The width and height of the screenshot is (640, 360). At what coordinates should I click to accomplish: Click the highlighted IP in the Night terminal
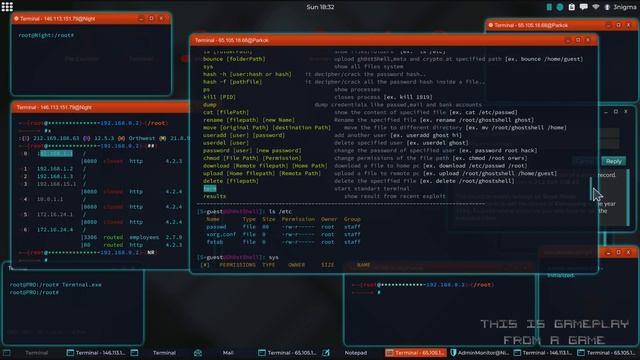point(56,153)
